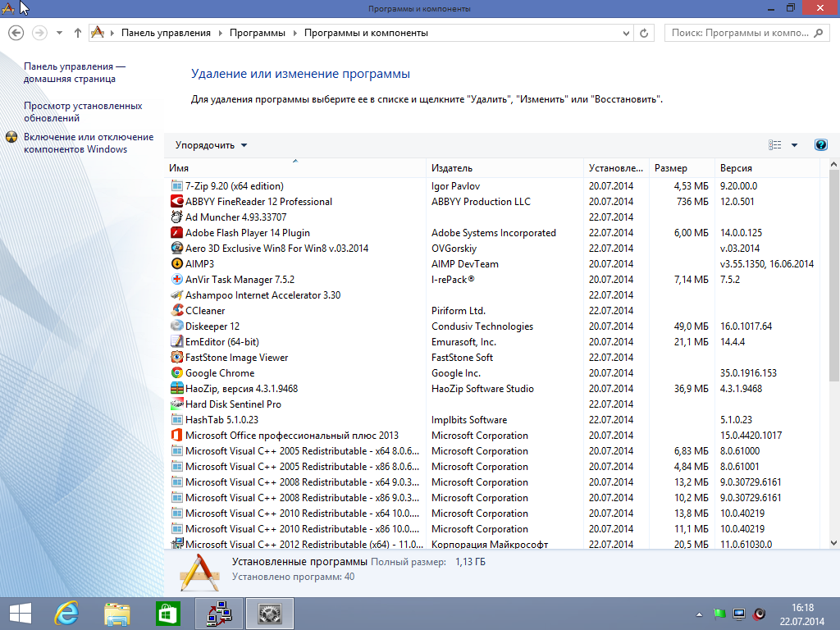Image resolution: width=840 pixels, height=630 pixels.
Task: Click the clock showing 16:18
Action: tap(802, 608)
